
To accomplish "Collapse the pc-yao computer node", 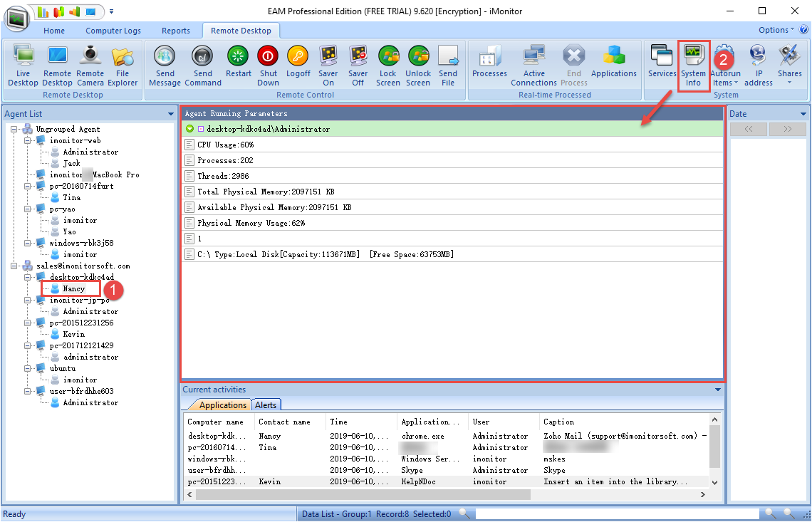I will (28, 209).
